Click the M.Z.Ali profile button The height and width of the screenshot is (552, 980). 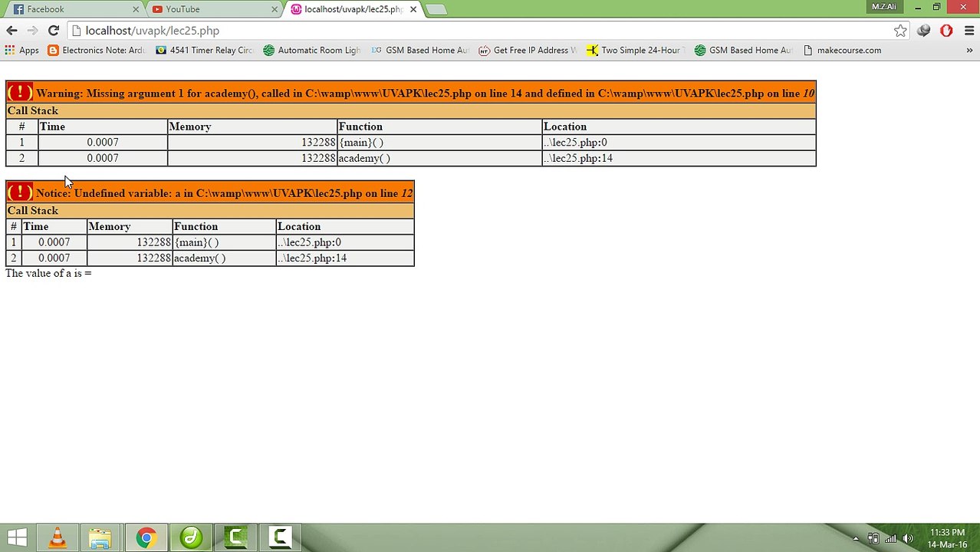883,7
